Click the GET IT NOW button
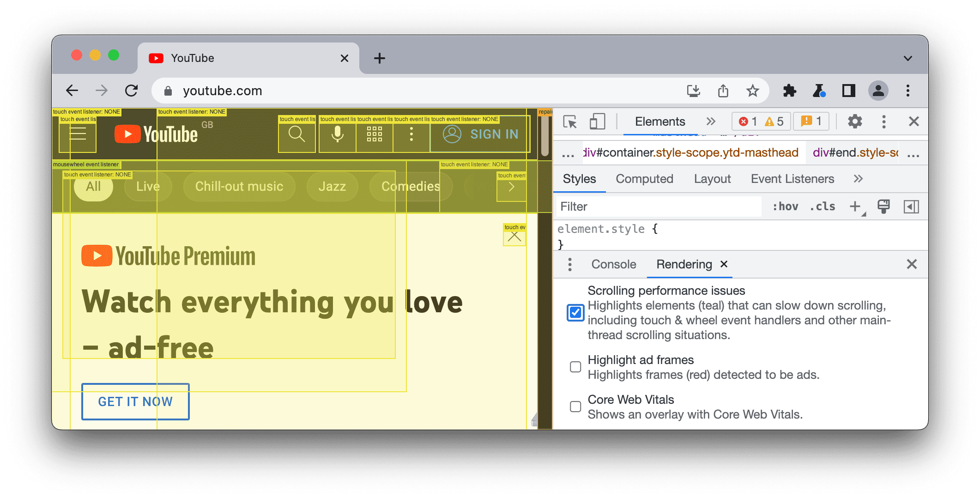The image size is (980, 498). (x=135, y=401)
